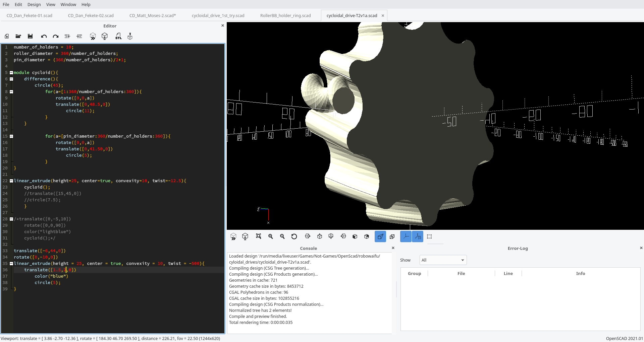Switch to the Bottom view
Image resolution: width=644 pixels, height=342 pixels.
pyautogui.click(x=331, y=236)
